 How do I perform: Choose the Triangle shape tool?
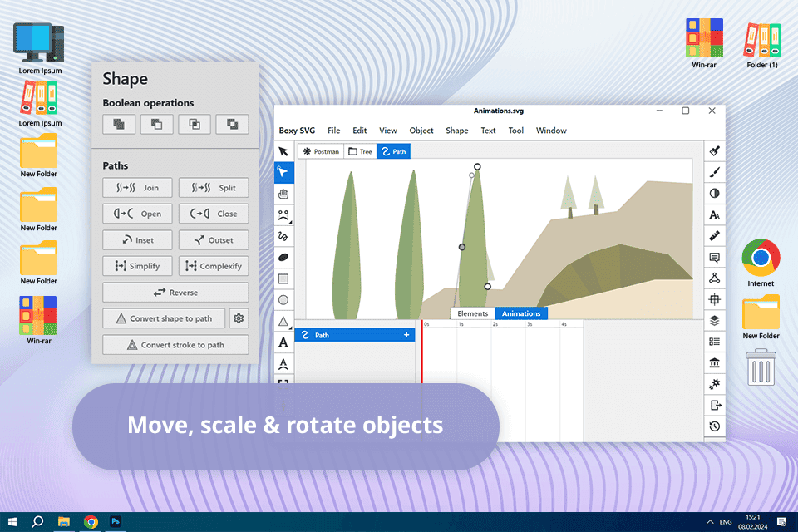pyautogui.click(x=283, y=321)
